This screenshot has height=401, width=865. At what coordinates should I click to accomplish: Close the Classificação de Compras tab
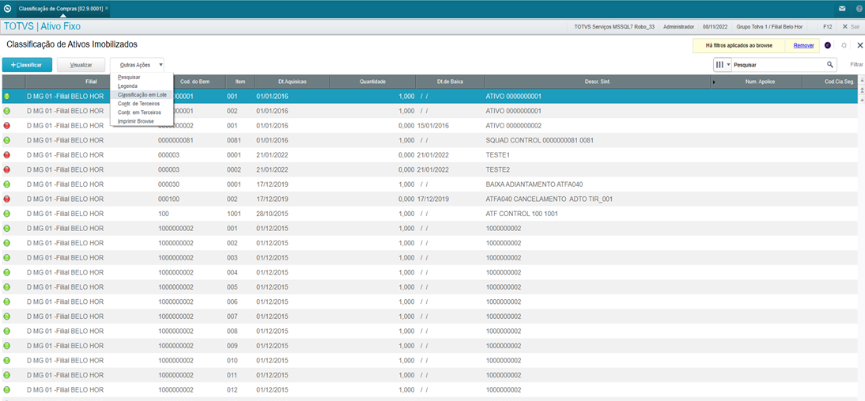pyautogui.click(x=106, y=9)
